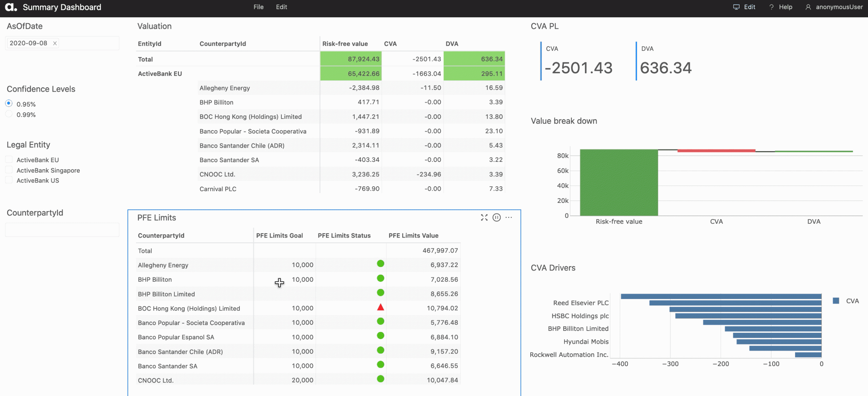Sort by Risk-free value column header
This screenshot has width=868, height=396.
coord(345,44)
